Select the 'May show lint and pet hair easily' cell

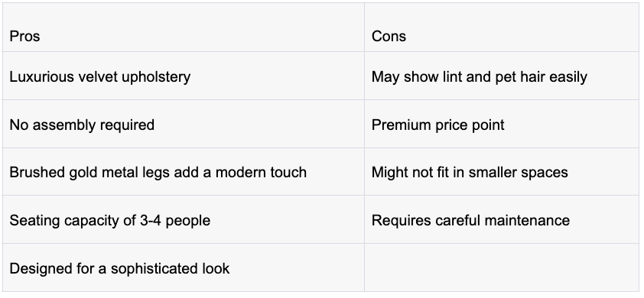point(502,76)
